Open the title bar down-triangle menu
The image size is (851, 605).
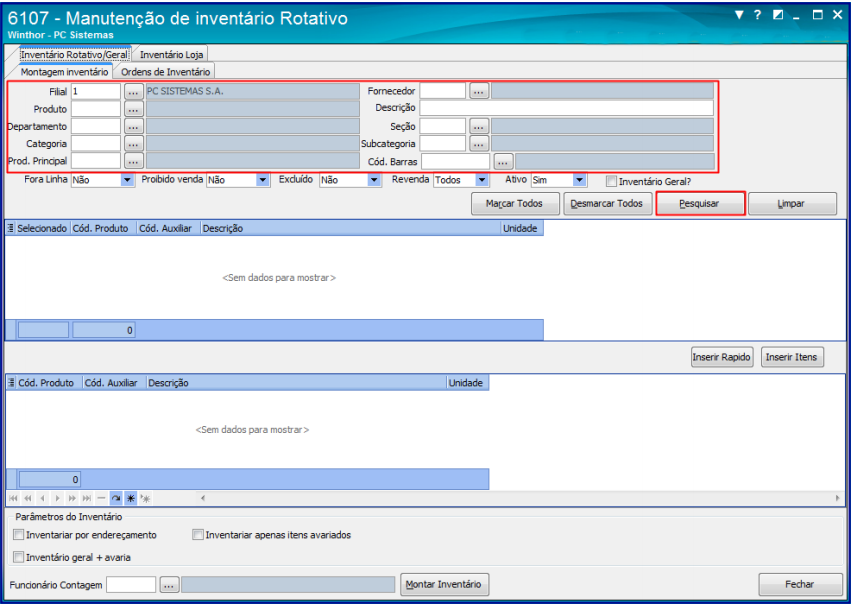(x=739, y=15)
